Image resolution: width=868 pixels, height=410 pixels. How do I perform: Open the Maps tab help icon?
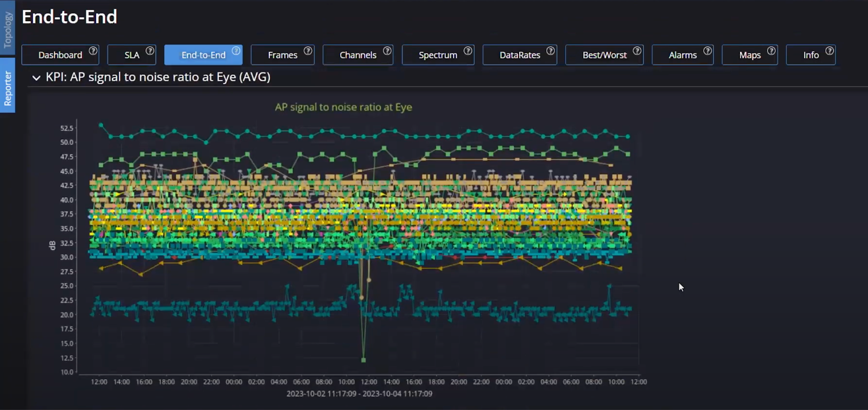(x=771, y=51)
